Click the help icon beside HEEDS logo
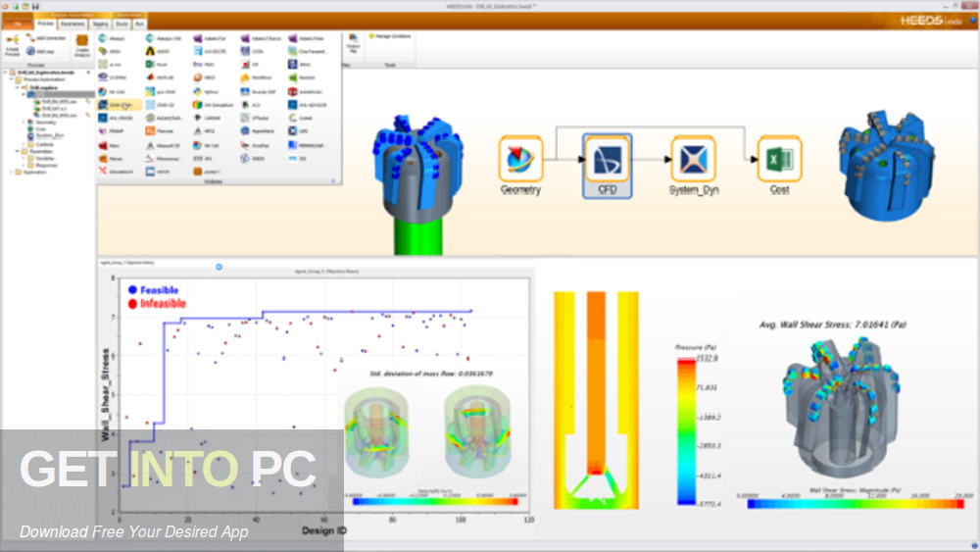 (x=972, y=21)
